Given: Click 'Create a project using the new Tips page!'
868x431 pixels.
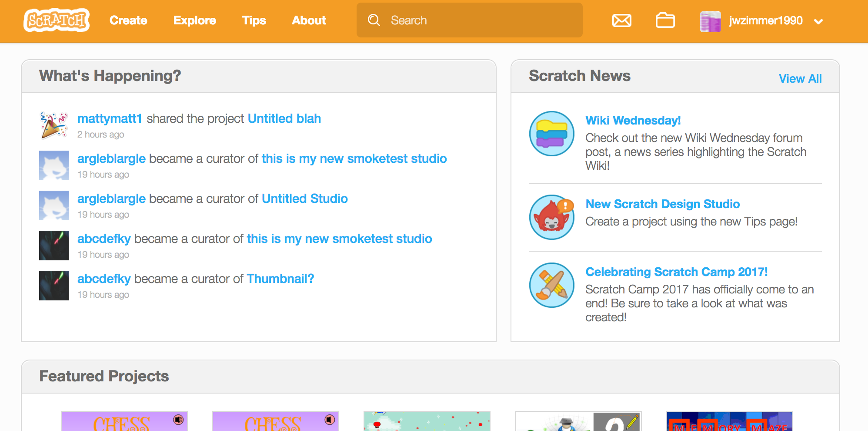Looking at the screenshot, I should [x=691, y=222].
